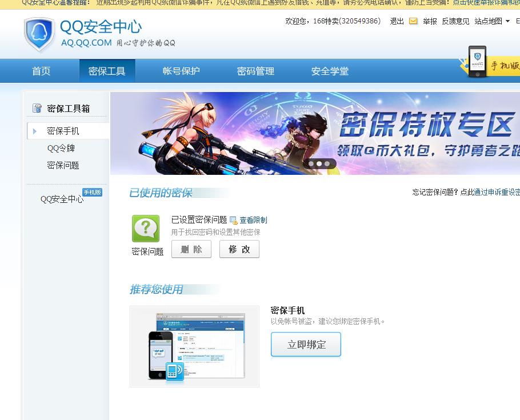Select the first banner carousel dot
This screenshot has height=420, width=520.
pyautogui.click(x=311, y=163)
